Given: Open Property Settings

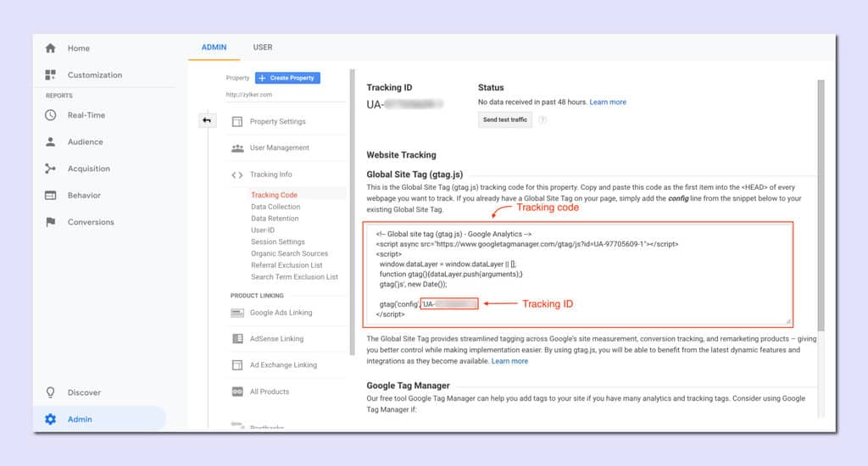Looking at the screenshot, I should 277,121.
